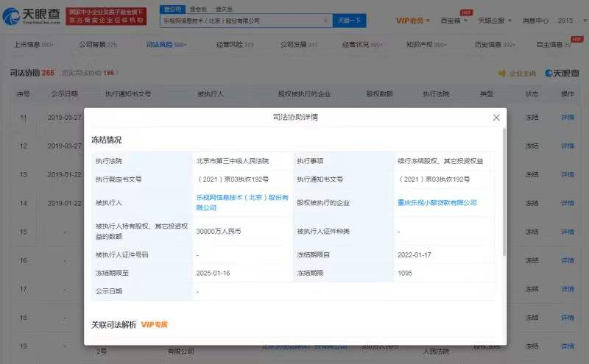Click 详情 link for row 11
Image resolution: width=589 pixels, height=364 pixels.
tap(567, 118)
